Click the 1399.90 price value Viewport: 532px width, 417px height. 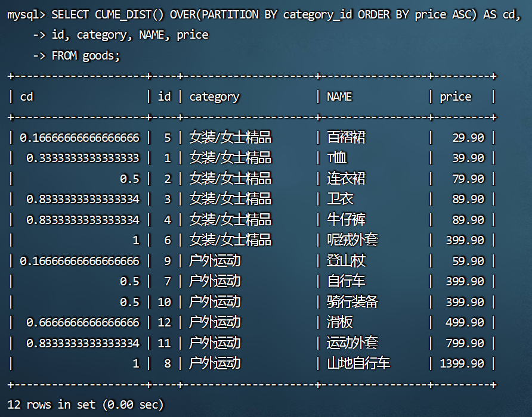(x=462, y=363)
